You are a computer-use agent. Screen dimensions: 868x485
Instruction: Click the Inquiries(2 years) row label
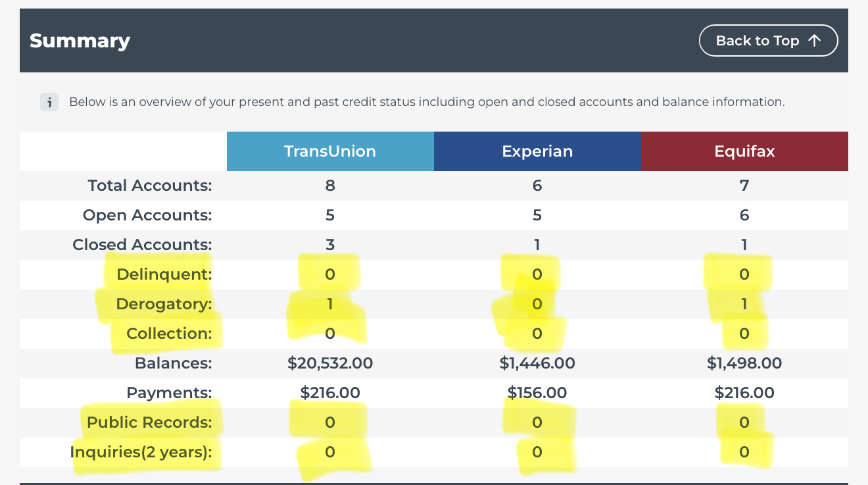(x=140, y=452)
